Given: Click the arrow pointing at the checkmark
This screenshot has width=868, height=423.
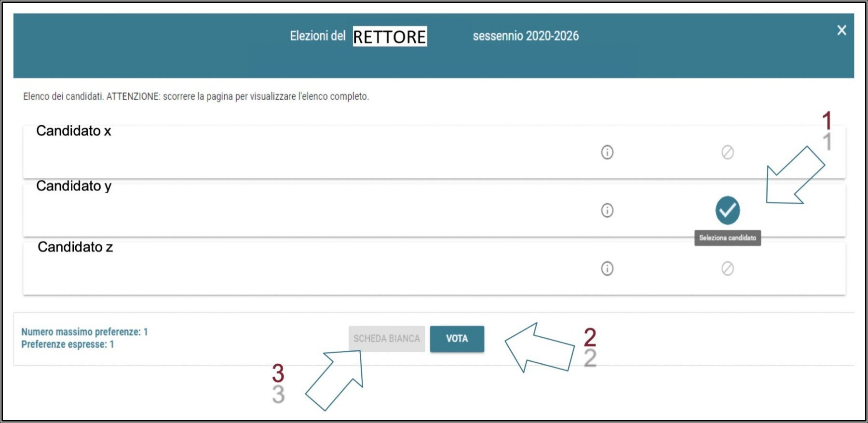Looking at the screenshot, I should [795, 175].
